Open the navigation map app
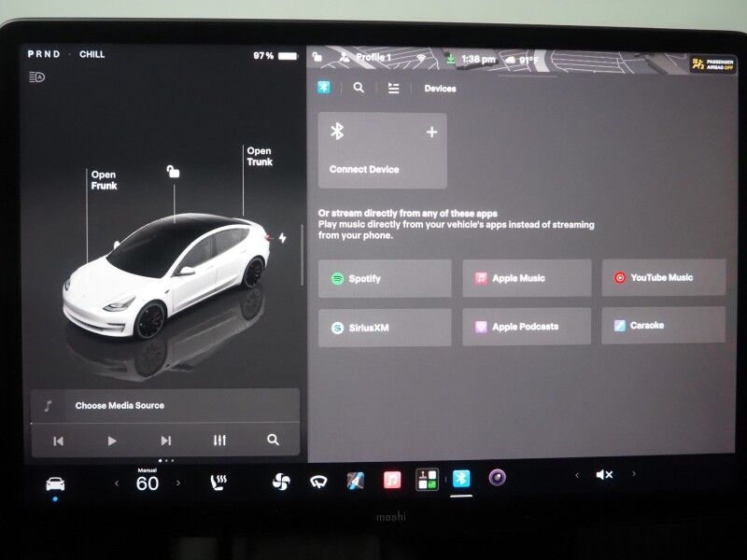This screenshot has width=747, height=560. 356,481
